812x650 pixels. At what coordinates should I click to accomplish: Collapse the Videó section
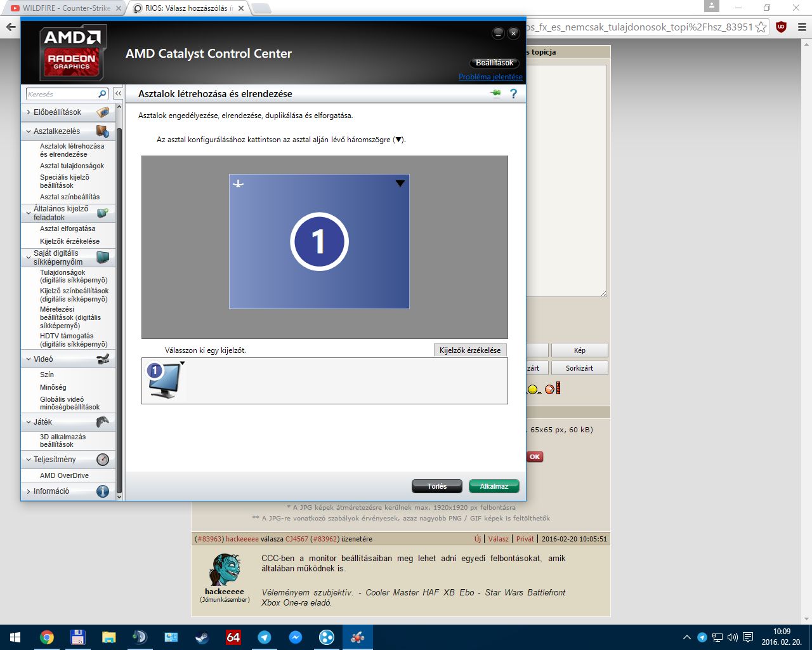pos(29,359)
